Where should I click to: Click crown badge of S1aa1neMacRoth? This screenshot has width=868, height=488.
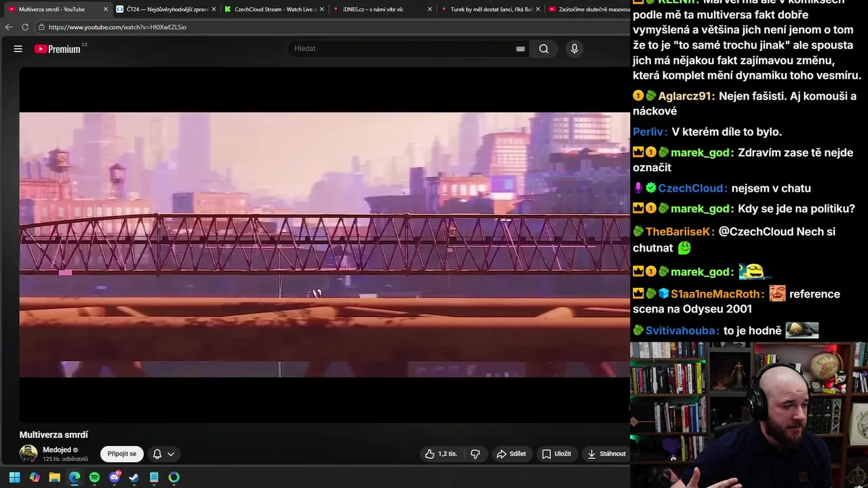(638, 294)
